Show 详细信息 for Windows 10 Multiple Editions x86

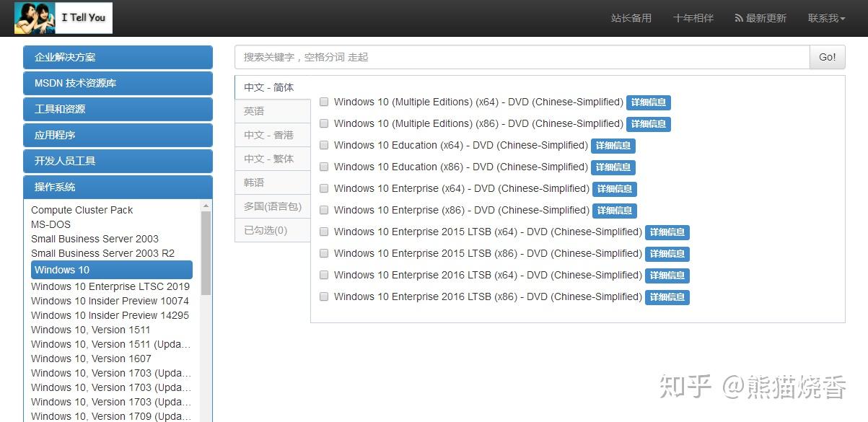click(x=649, y=124)
